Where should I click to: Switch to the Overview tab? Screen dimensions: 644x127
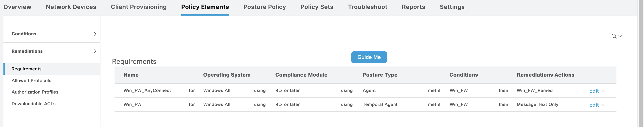[17, 7]
